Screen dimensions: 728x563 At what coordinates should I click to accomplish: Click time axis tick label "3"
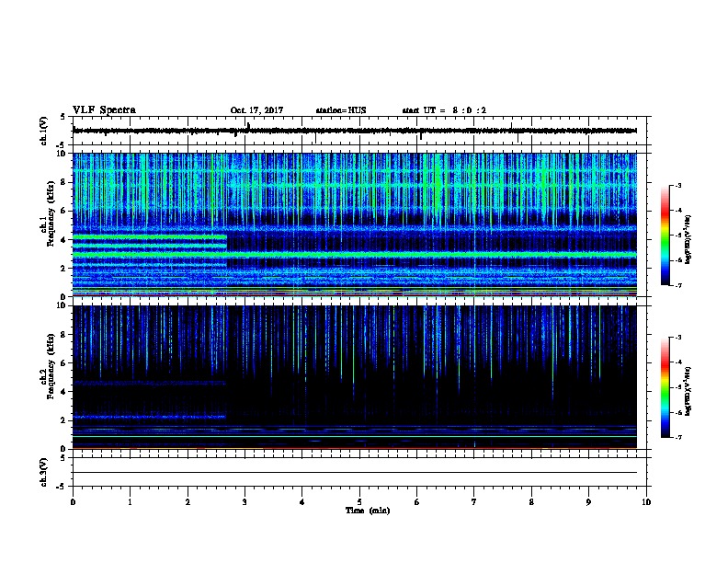(x=245, y=501)
